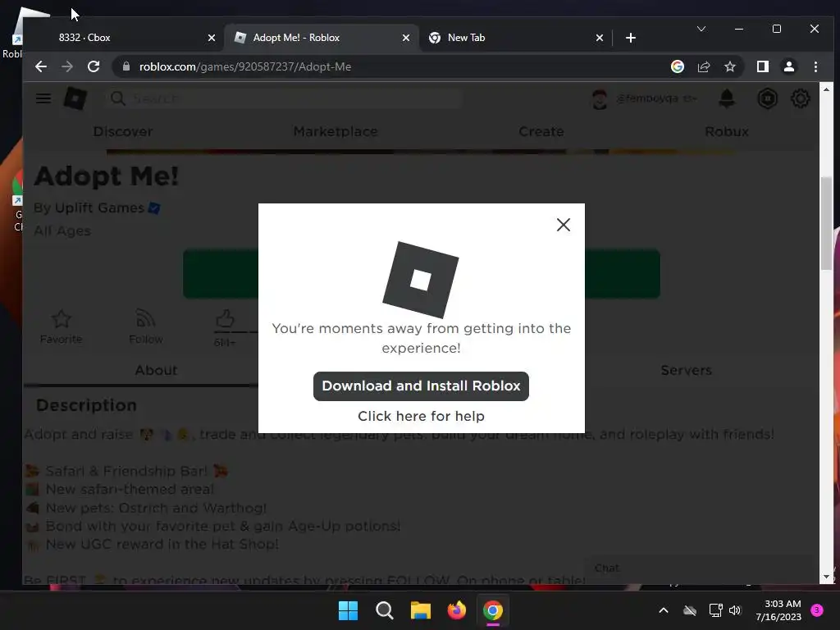Open Roblox settings gear

[800, 98]
